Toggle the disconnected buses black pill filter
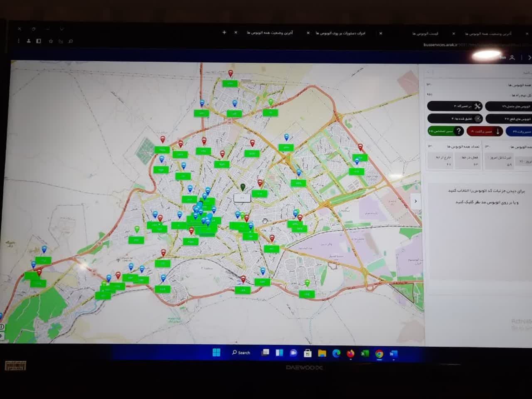Viewport: 532px width, 399px height. (x=509, y=119)
